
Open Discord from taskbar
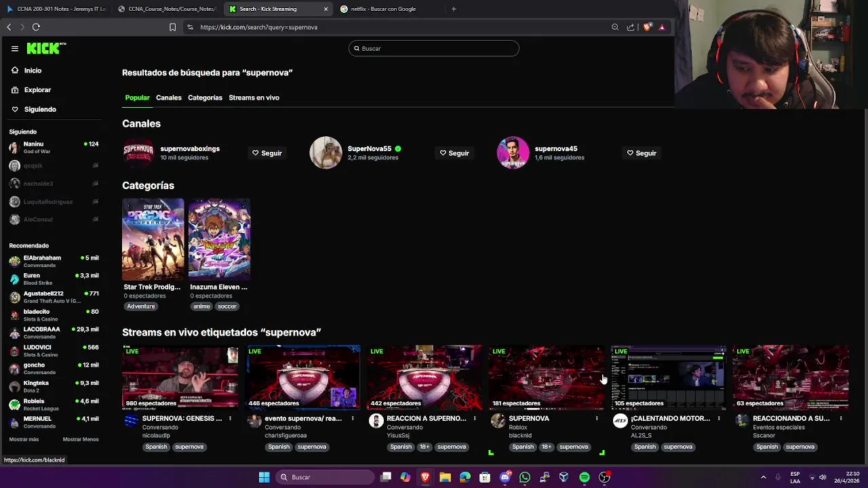pos(505,477)
